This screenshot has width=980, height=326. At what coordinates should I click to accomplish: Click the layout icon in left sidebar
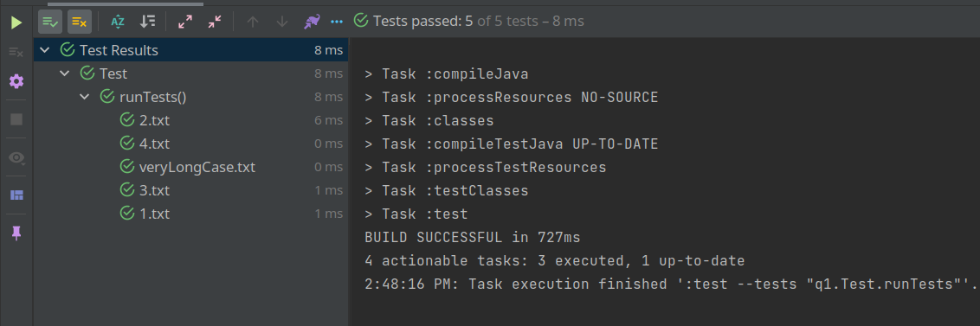click(x=16, y=195)
